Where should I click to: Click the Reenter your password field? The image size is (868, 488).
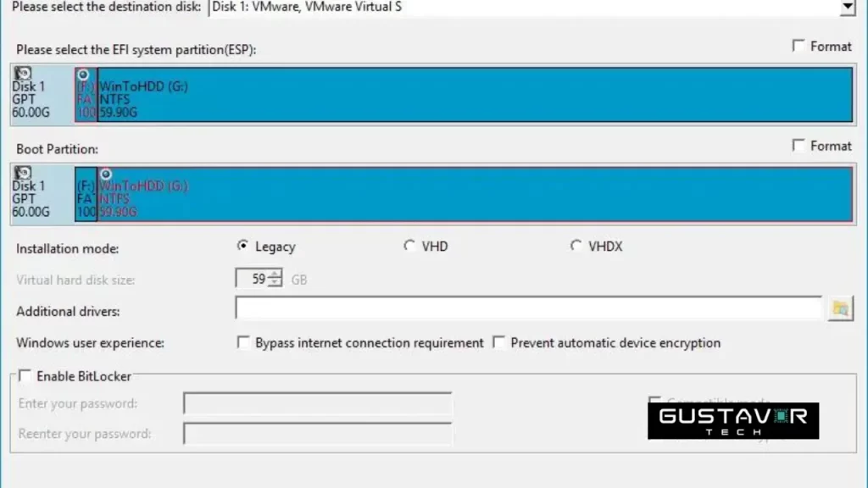pyautogui.click(x=318, y=434)
